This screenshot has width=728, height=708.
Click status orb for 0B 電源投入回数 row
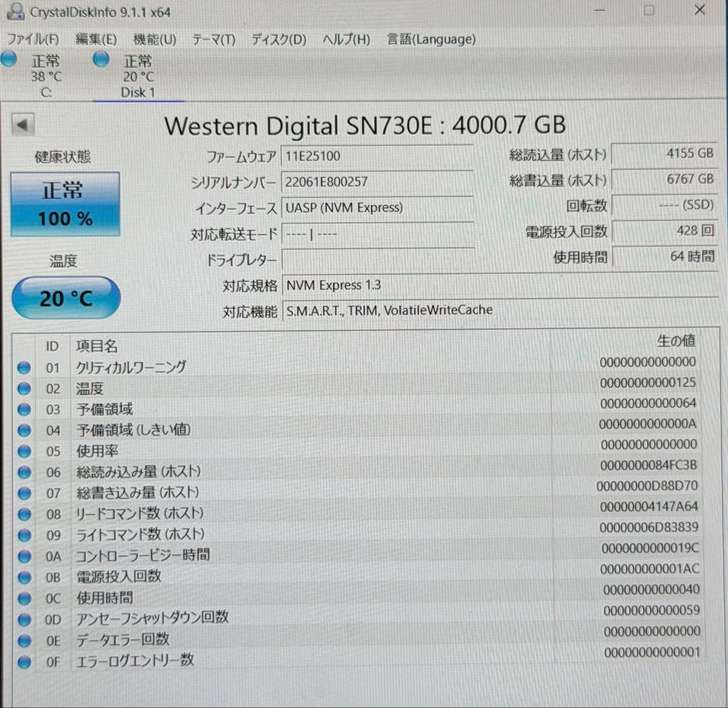pos(24,577)
